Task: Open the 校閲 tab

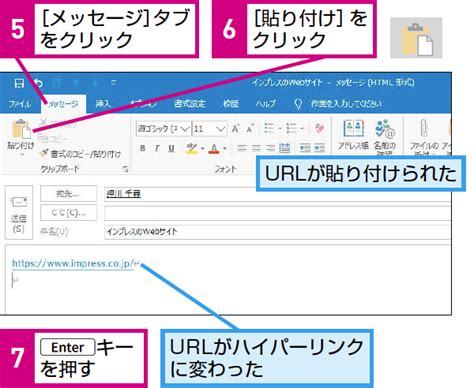Action: click(x=231, y=104)
